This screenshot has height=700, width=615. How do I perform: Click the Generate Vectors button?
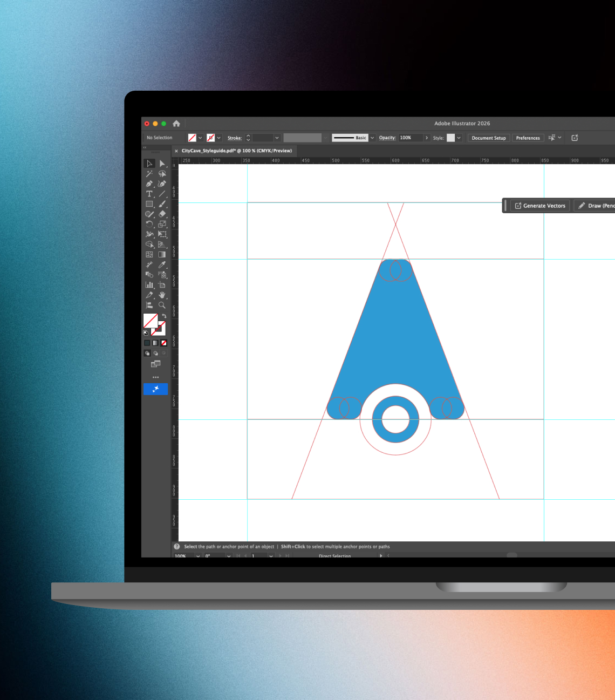(x=539, y=205)
